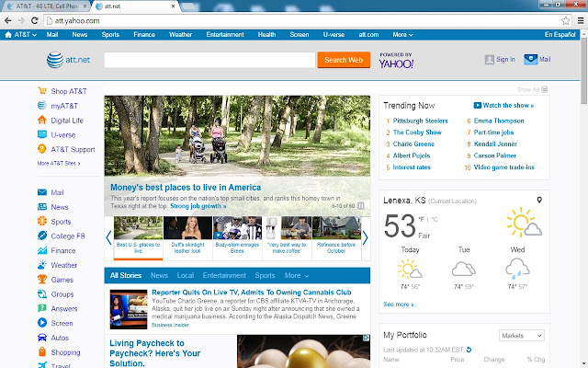
Task: Expand the More dropdown in top navbar
Action: (x=402, y=35)
